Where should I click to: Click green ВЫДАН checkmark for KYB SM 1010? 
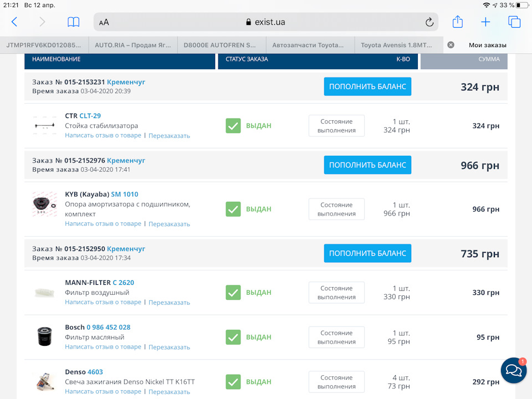[x=233, y=209]
